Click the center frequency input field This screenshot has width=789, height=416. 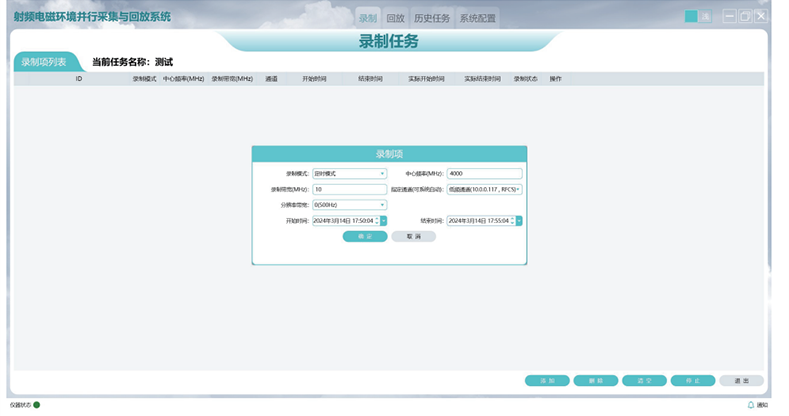(484, 173)
